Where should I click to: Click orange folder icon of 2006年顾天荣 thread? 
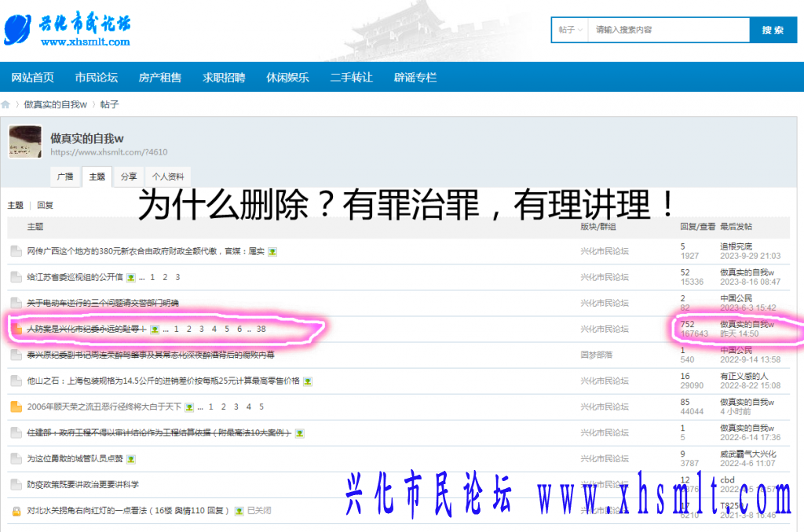16,407
